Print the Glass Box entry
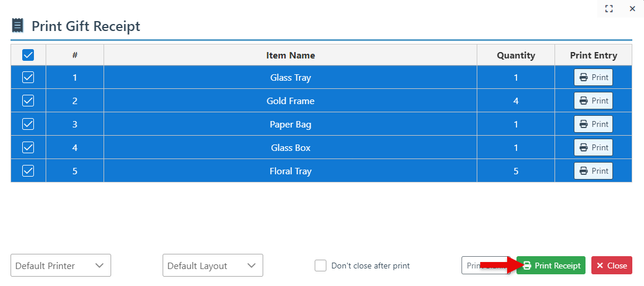 tap(593, 147)
